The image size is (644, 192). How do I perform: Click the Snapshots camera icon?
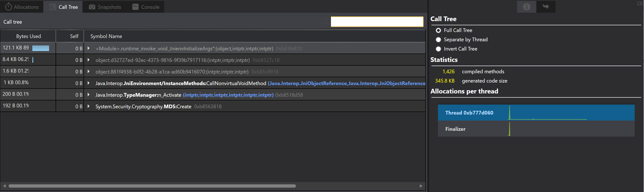click(x=92, y=7)
